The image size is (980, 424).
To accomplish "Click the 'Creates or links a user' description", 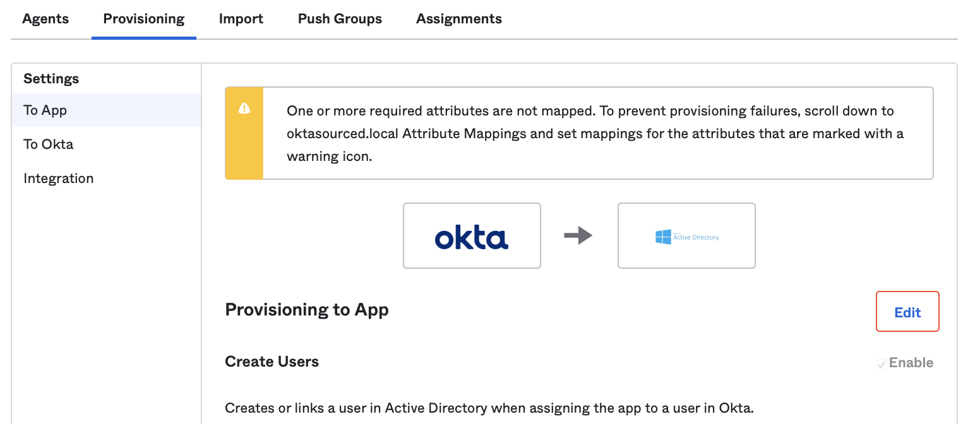I will click(489, 408).
